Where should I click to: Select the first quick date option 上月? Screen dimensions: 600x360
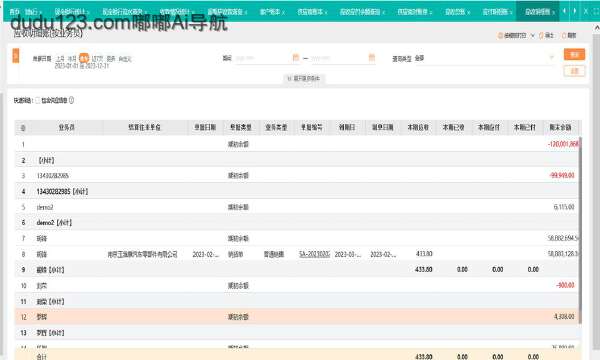click(60, 59)
